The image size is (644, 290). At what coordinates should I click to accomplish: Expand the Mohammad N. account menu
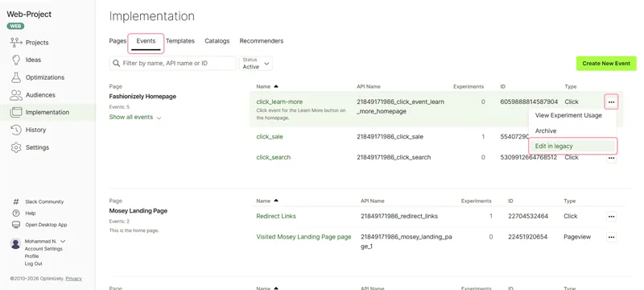point(63,241)
